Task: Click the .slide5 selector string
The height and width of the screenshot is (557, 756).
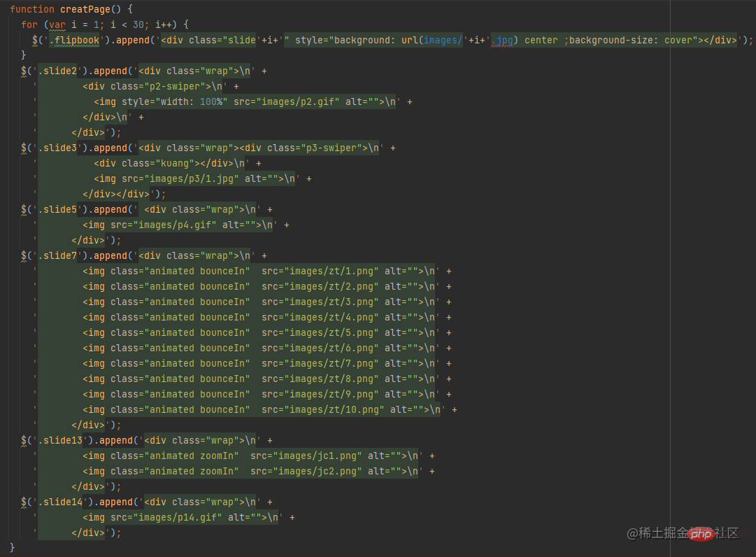Action: (57, 209)
